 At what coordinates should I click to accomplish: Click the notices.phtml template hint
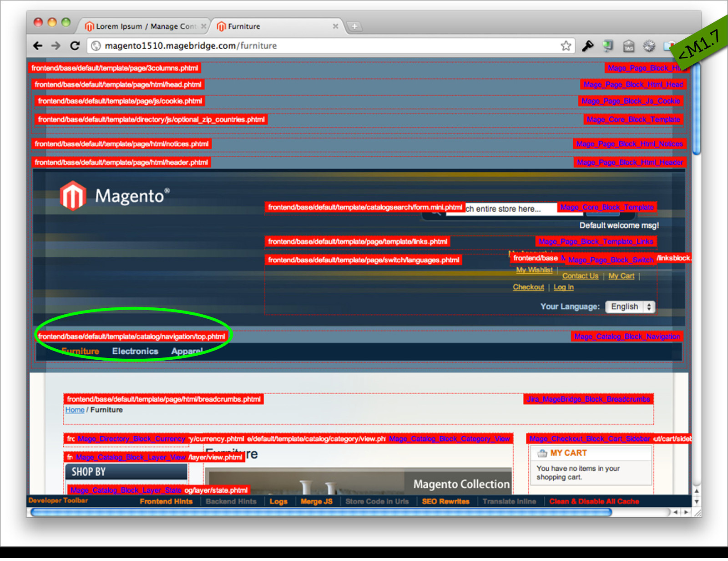[x=121, y=144]
